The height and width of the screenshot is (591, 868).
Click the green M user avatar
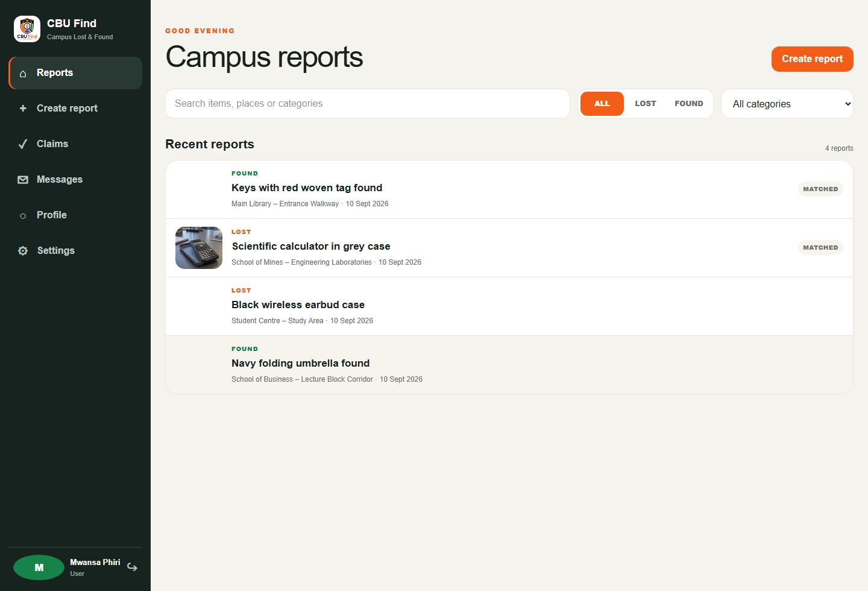(39, 567)
